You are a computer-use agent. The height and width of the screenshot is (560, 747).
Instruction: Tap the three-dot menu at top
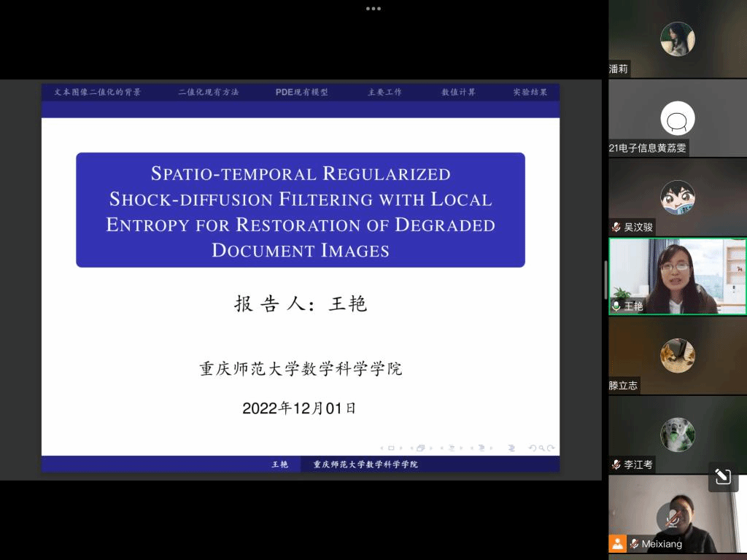pyautogui.click(x=373, y=9)
